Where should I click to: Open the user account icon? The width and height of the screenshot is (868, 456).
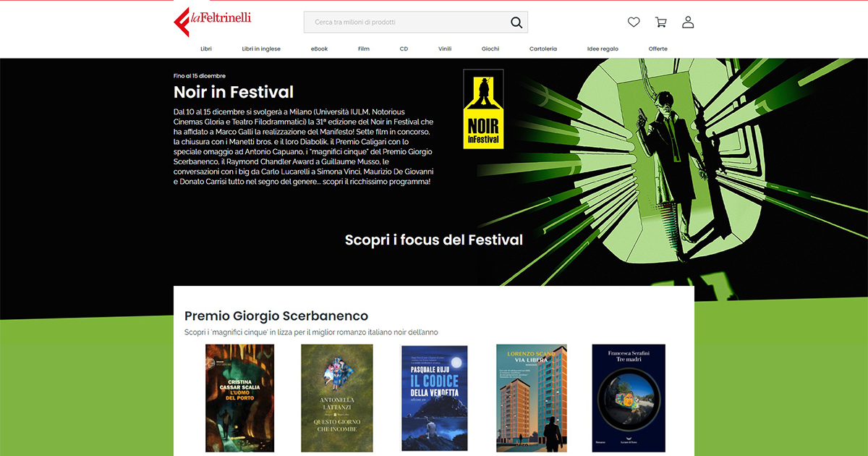[688, 22]
